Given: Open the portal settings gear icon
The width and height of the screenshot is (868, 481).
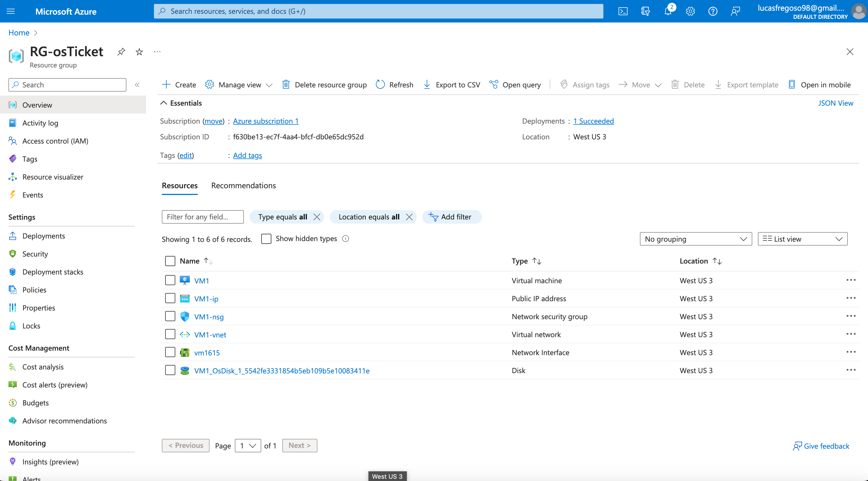Looking at the screenshot, I should [x=690, y=11].
